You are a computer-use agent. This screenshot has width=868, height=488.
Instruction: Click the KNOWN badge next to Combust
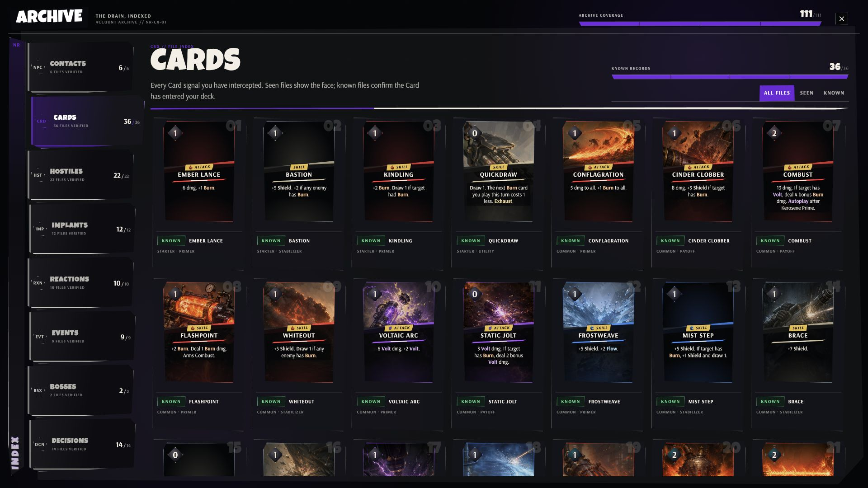[770, 241]
